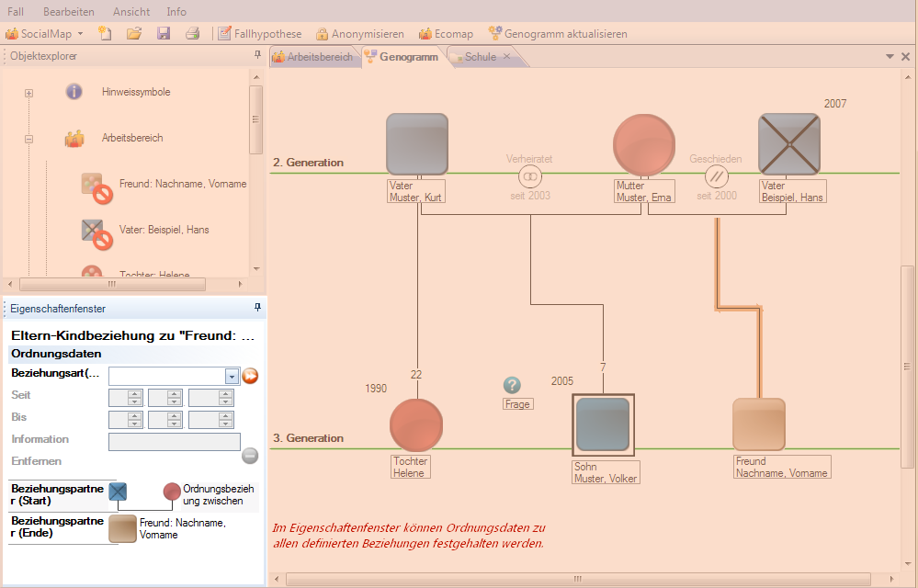The image size is (918, 588).
Task: Click the Information text field
Action: (175, 442)
